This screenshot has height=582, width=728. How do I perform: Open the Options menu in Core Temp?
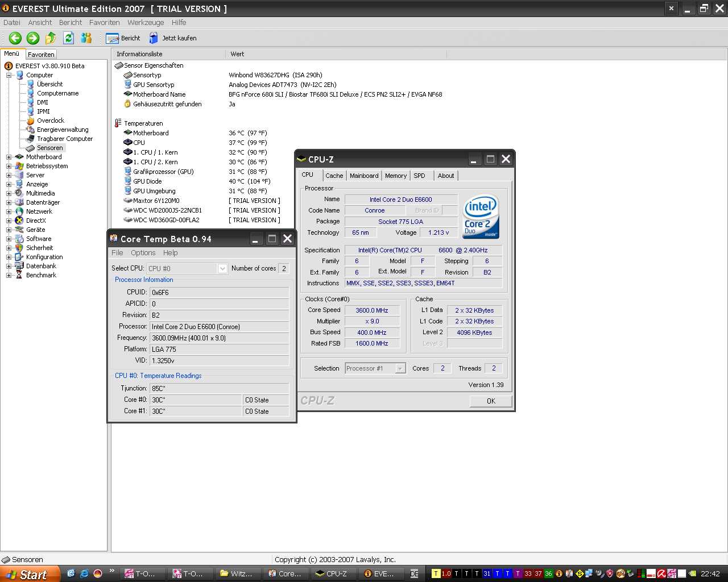[143, 253]
